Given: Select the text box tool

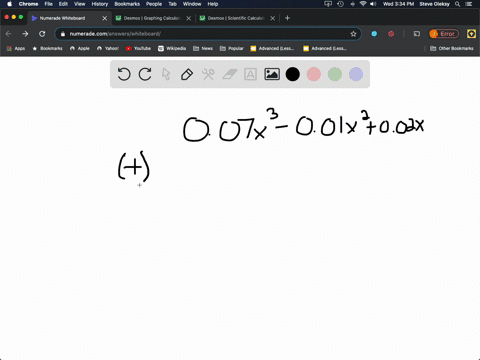Looking at the screenshot, I should pyautogui.click(x=250, y=74).
